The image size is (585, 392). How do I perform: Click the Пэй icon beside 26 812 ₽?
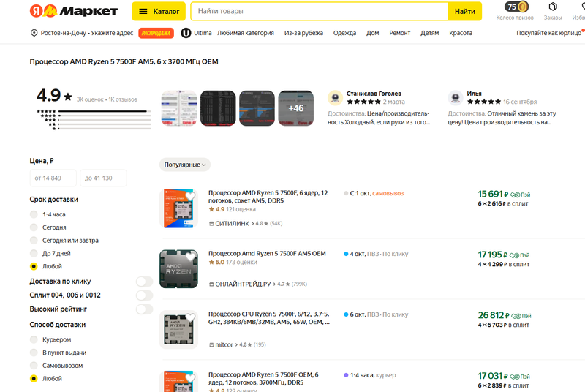(521, 316)
